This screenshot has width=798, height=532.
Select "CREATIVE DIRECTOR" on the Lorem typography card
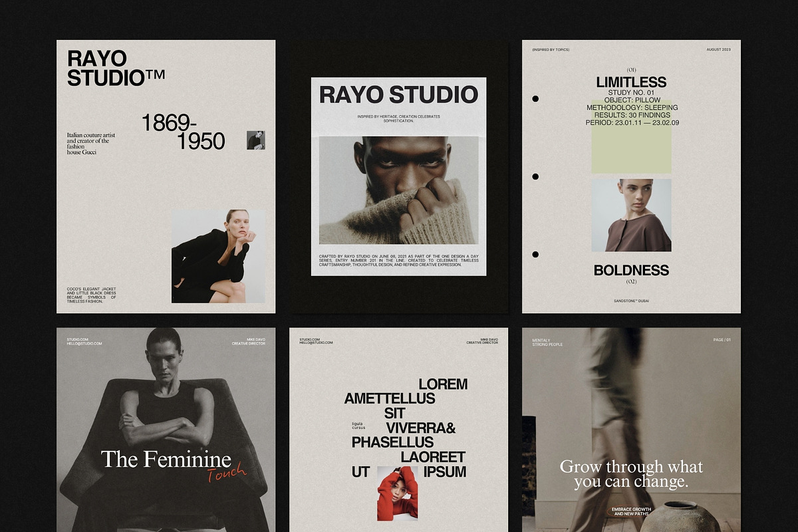pos(482,343)
